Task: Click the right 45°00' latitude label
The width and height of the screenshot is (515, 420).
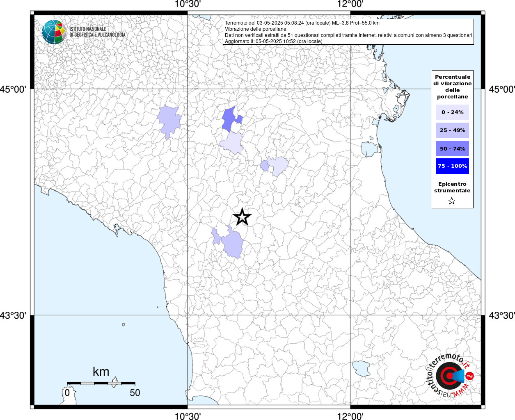Action: pyautogui.click(x=501, y=89)
